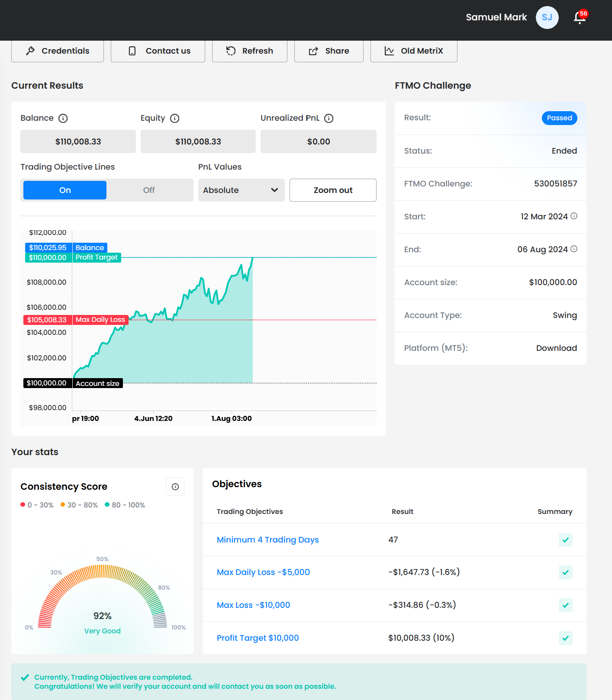Open the Credentials button
Image resolution: width=612 pixels, height=700 pixels.
(x=58, y=51)
